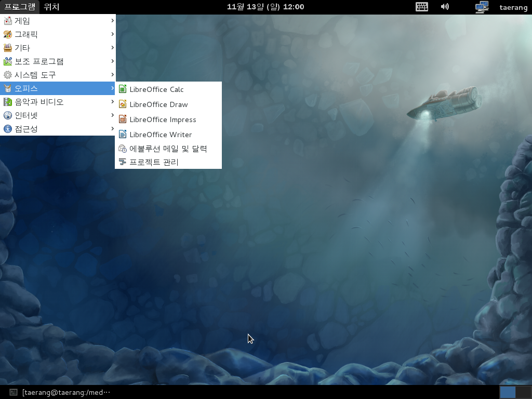Expand the 시스템 도구 submenu arrow
The height and width of the screenshot is (399, 532).
[112, 75]
